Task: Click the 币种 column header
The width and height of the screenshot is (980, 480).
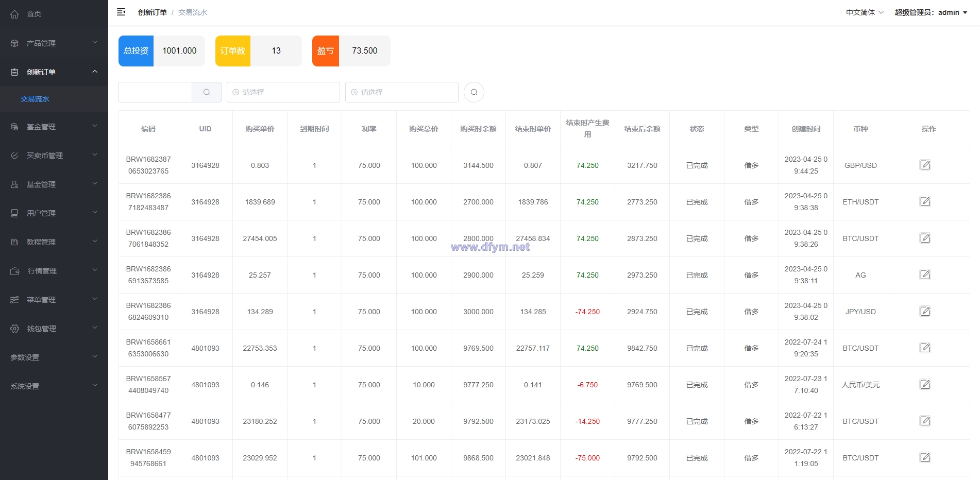Action: point(860,129)
